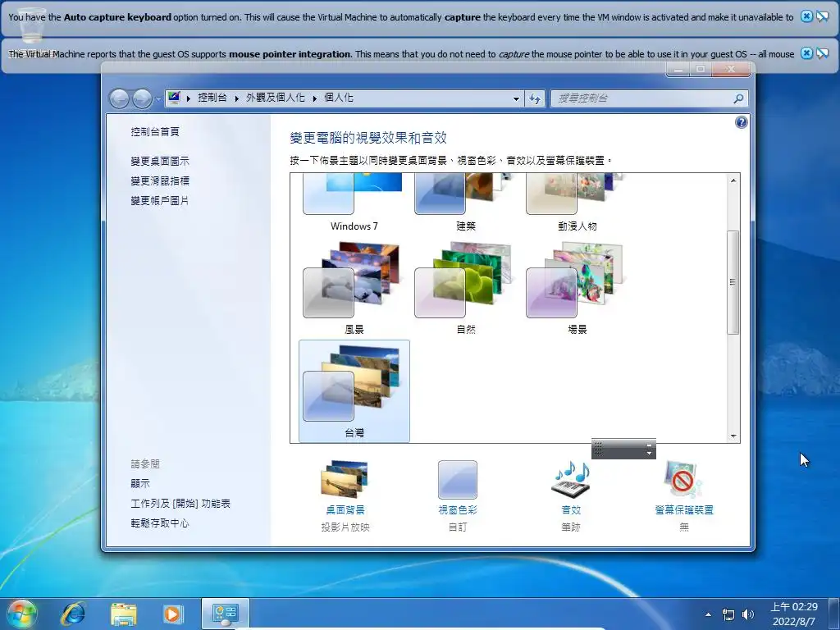Screen dimensions: 840x630
Task: Open Windows Media Player from the taskbar
Action: pyautogui.click(x=172, y=614)
